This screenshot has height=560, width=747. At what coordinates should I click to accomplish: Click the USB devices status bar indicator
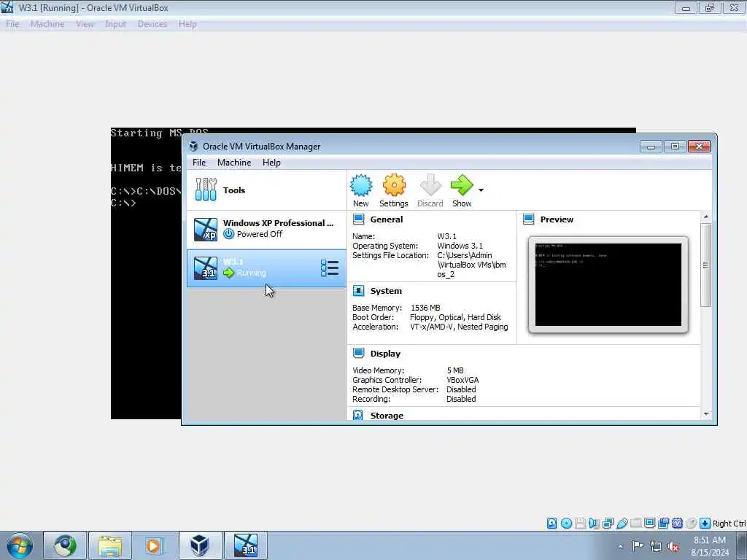coord(622,524)
